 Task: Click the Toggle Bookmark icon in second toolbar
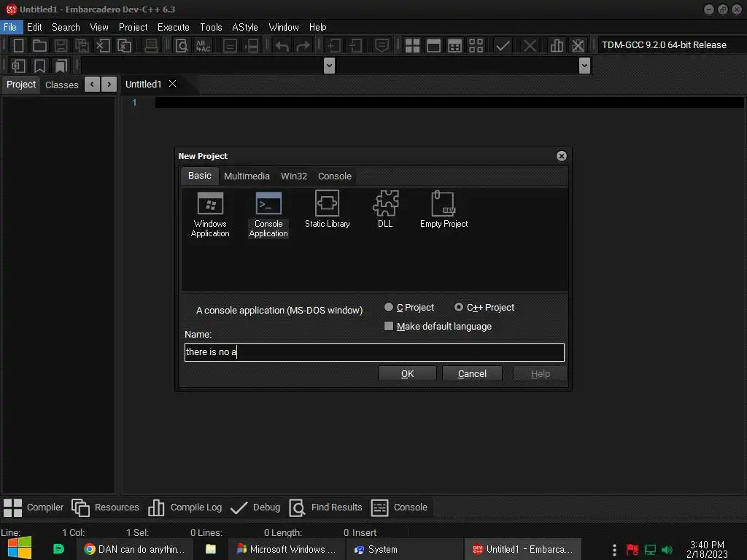[x=39, y=66]
